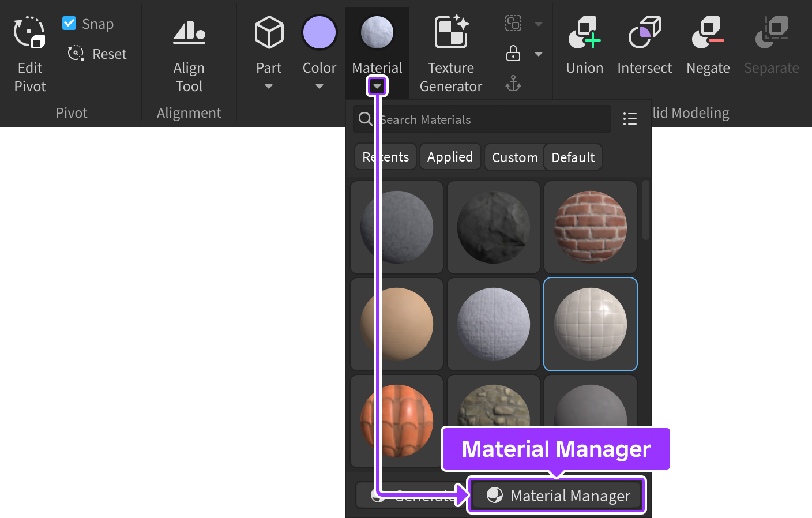812x518 pixels.
Task: Toggle the anchor icon
Action: (513, 84)
